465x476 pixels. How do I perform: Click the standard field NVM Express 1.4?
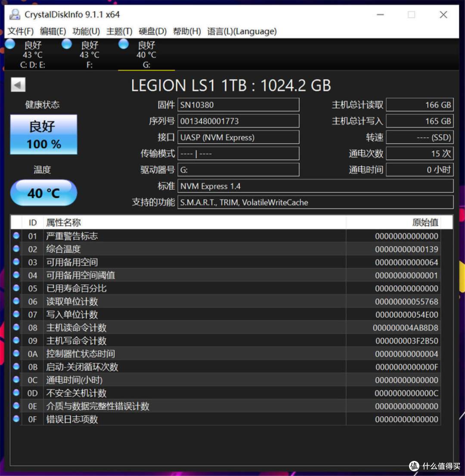click(x=316, y=186)
